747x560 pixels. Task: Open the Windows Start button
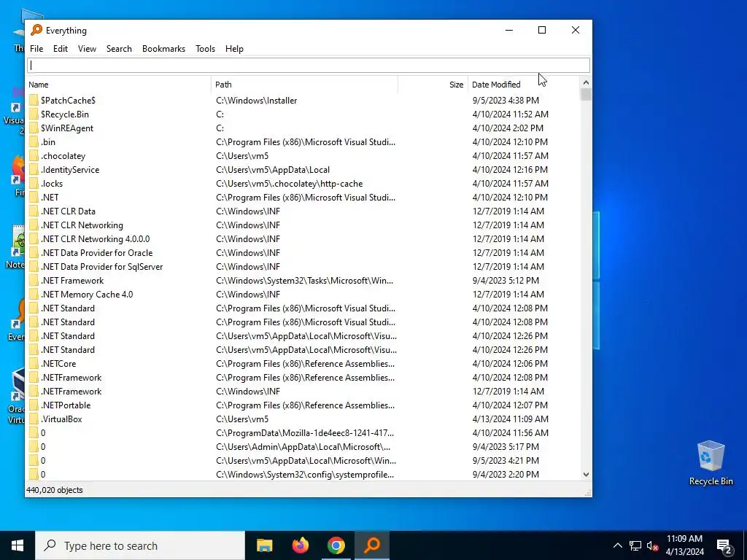[x=18, y=545]
